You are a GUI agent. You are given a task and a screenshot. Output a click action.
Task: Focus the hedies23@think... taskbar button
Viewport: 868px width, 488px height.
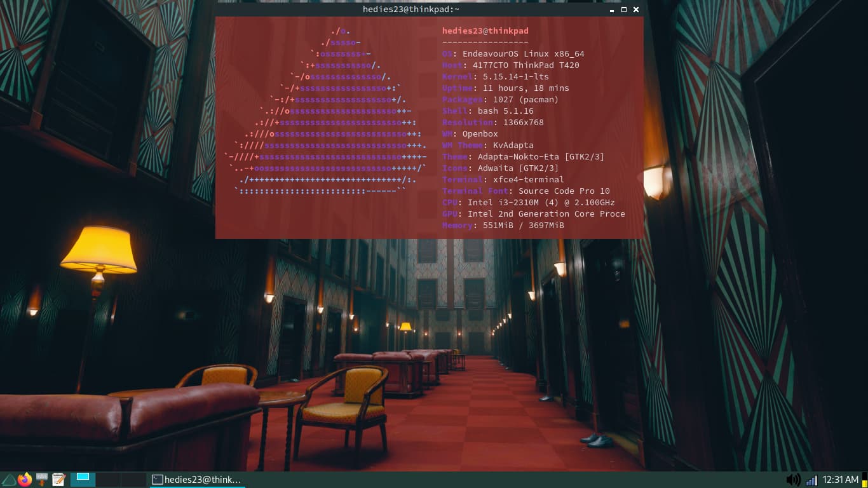(197, 480)
